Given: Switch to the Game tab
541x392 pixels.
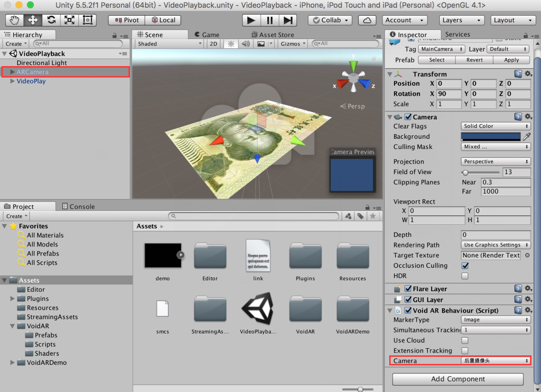Looking at the screenshot, I should click(x=207, y=35).
